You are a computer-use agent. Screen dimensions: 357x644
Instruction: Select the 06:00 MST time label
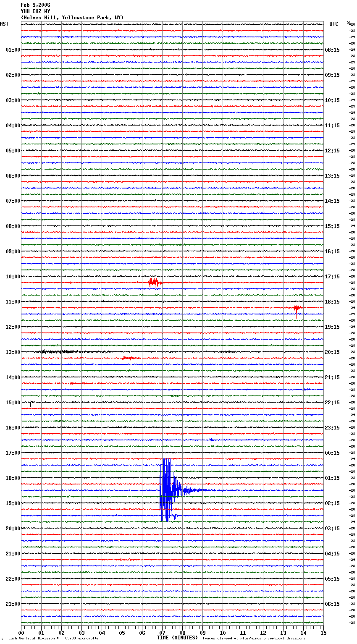[x=13, y=176]
